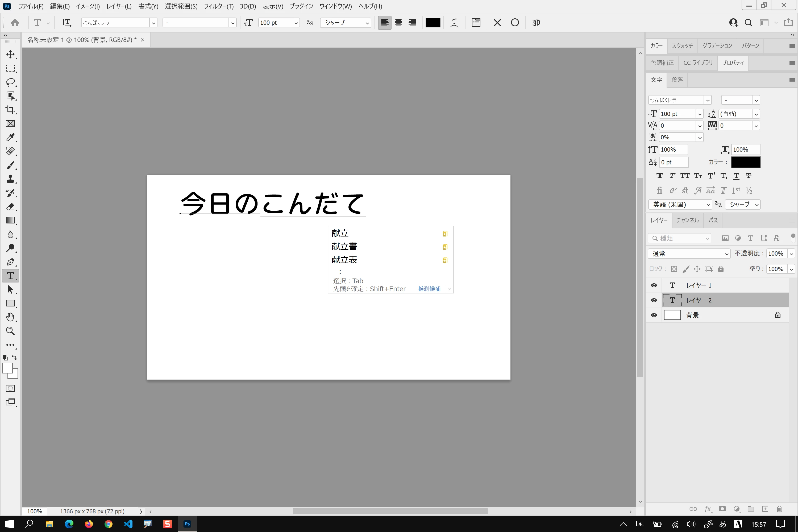Choose 献立表 from the candidate list

(x=344, y=260)
